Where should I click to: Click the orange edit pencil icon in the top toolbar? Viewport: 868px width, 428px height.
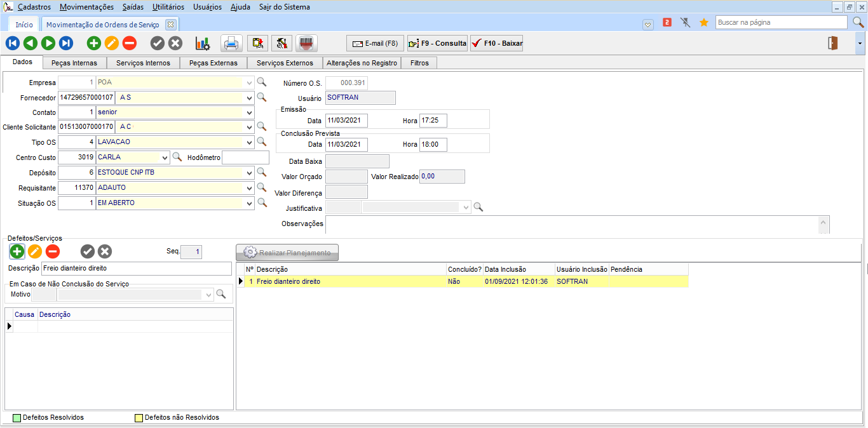pyautogui.click(x=112, y=43)
